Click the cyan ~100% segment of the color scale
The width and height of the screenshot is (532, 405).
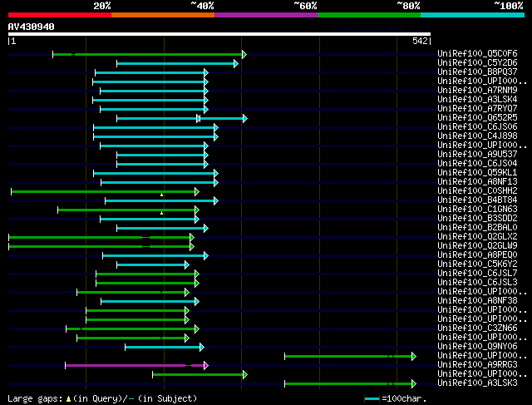[473, 15]
